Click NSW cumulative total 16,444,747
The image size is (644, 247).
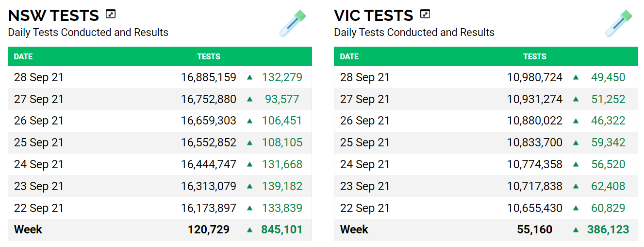click(209, 164)
